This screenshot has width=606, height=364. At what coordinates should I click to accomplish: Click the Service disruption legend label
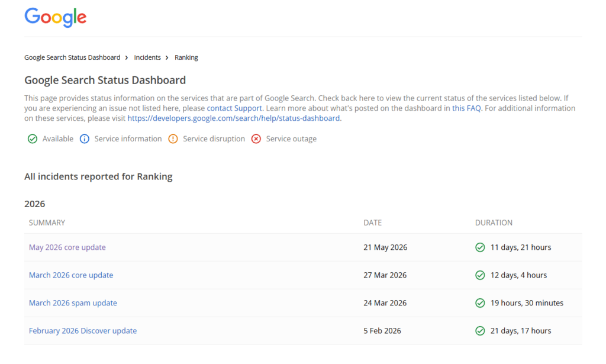point(214,138)
